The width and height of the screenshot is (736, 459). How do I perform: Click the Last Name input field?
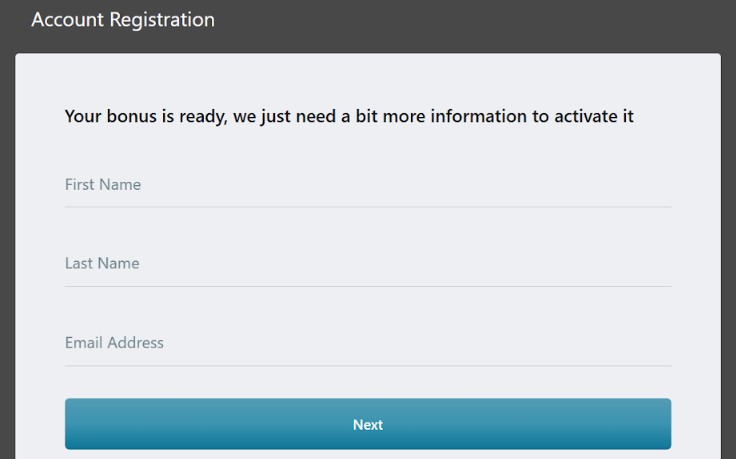pyautogui.click(x=368, y=264)
